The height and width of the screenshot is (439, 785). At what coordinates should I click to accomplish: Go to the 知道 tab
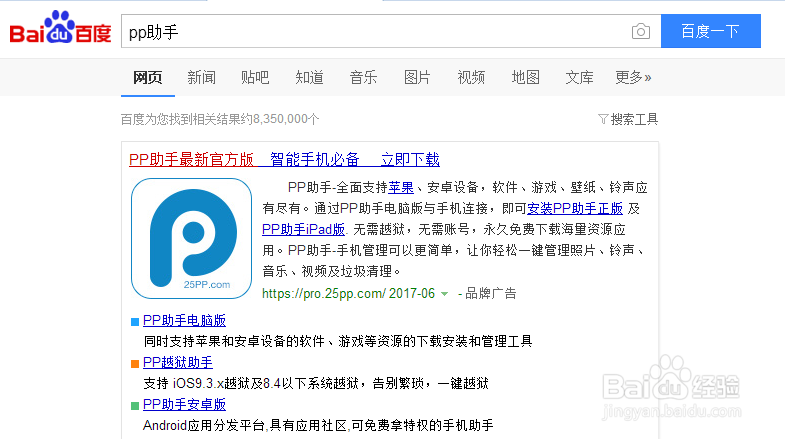[309, 77]
